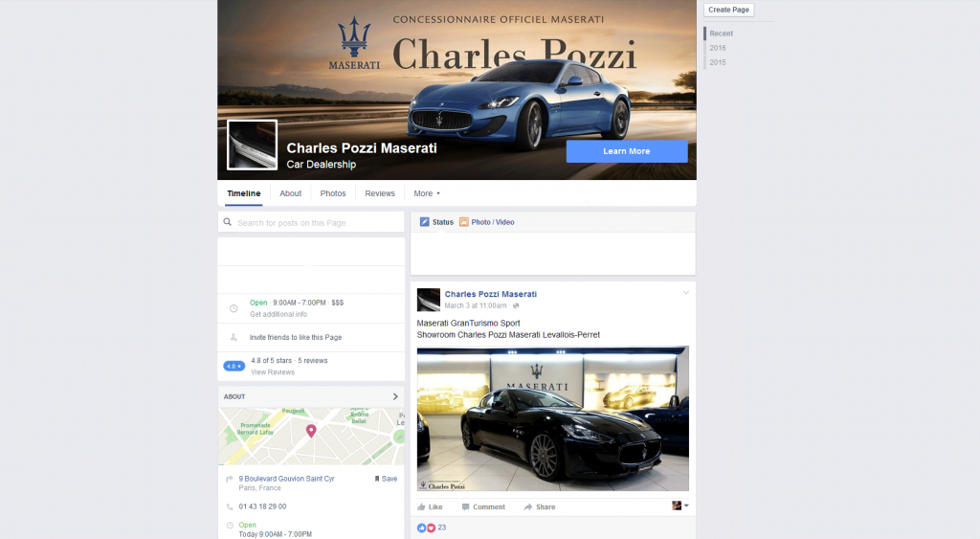Click the invite friends person icon

click(x=234, y=338)
